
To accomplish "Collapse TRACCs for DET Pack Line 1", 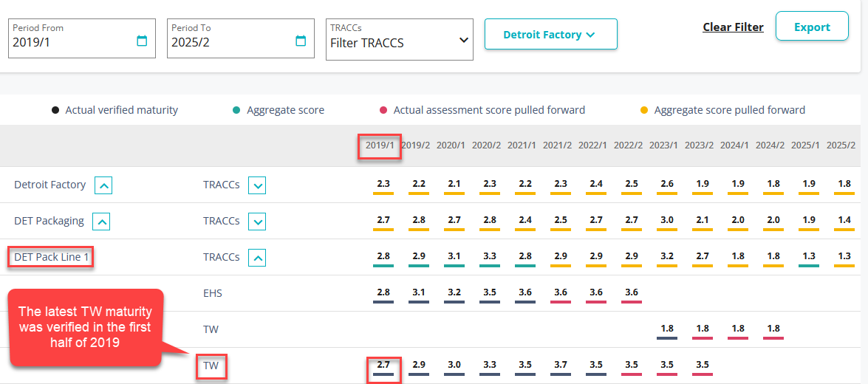I will [257, 258].
